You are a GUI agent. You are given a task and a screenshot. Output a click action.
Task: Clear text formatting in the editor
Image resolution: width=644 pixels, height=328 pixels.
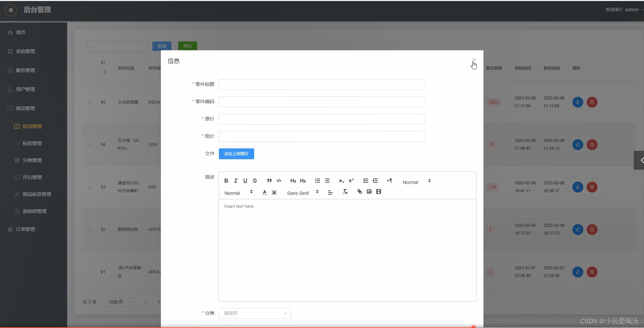point(345,192)
